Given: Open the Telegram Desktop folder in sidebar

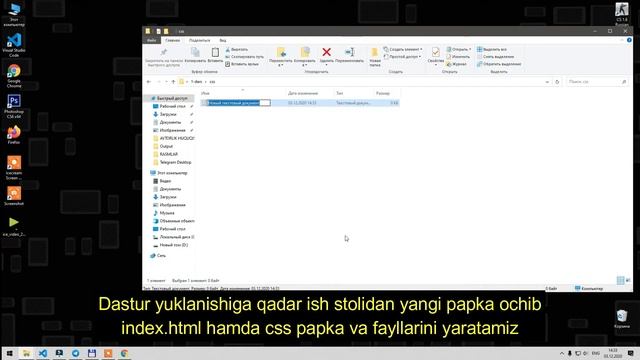Looking at the screenshot, I should pyautogui.click(x=172, y=162).
